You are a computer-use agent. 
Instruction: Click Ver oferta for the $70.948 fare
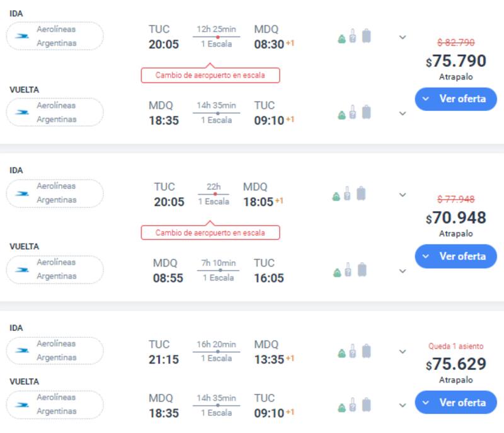pyautogui.click(x=455, y=256)
